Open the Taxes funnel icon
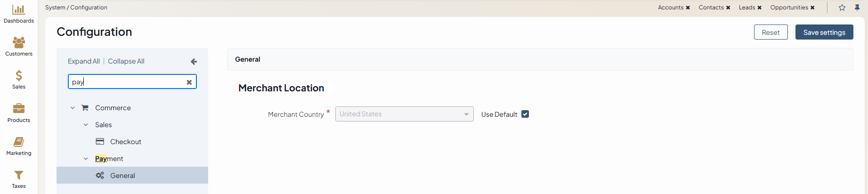This screenshot has width=868, height=194. [19, 175]
